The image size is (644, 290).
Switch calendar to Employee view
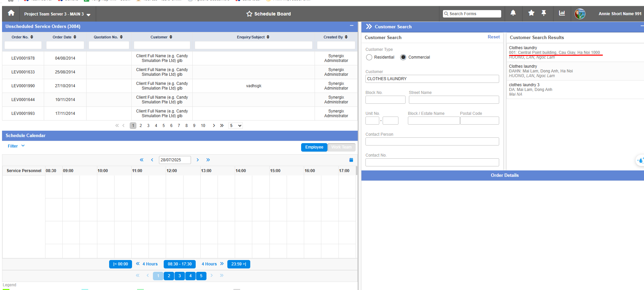tap(314, 147)
